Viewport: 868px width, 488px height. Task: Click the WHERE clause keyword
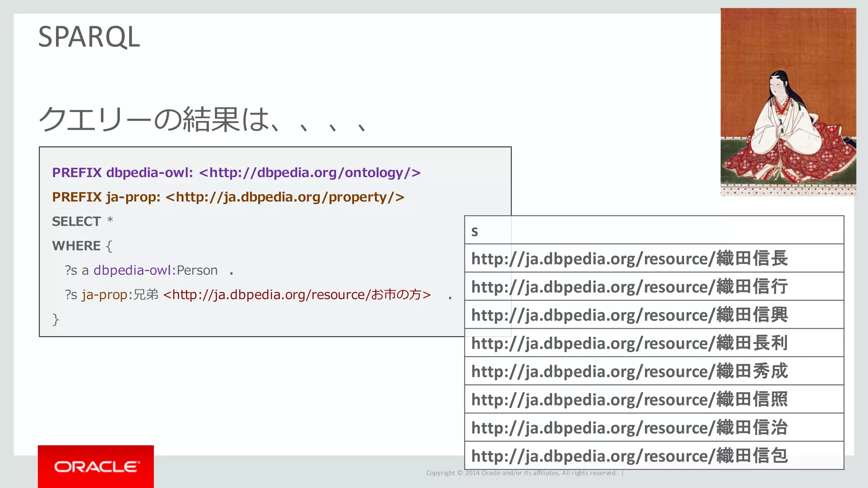pyautogui.click(x=76, y=246)
